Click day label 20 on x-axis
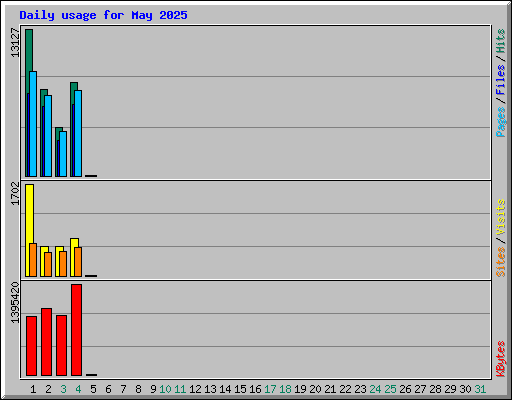This screenshot has height=400, width=512. [315, 389]
